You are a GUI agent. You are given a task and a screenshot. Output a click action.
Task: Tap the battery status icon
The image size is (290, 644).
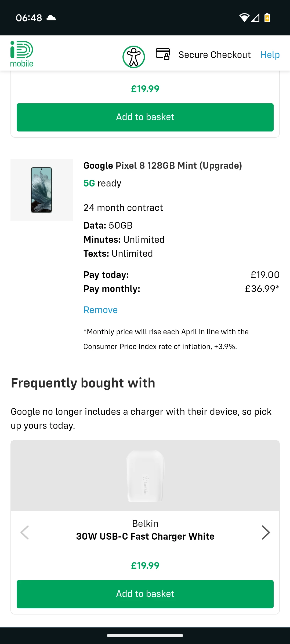point(267,18)
